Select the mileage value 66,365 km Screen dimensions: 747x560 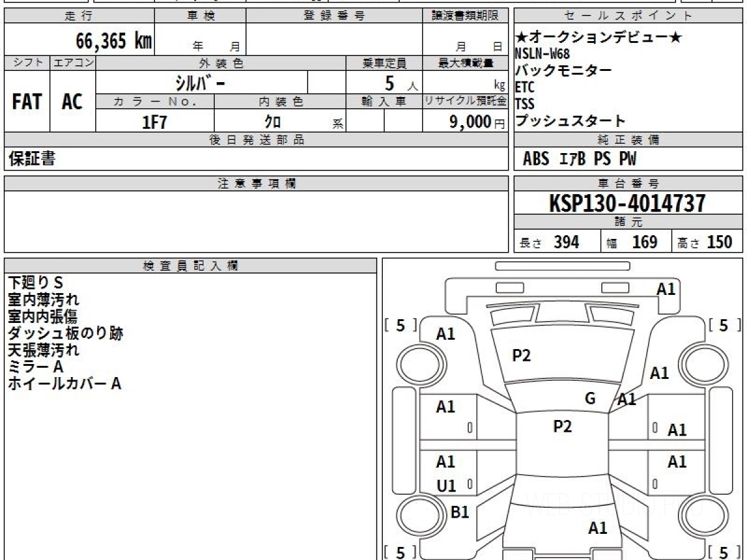click(x=113, y=41)
